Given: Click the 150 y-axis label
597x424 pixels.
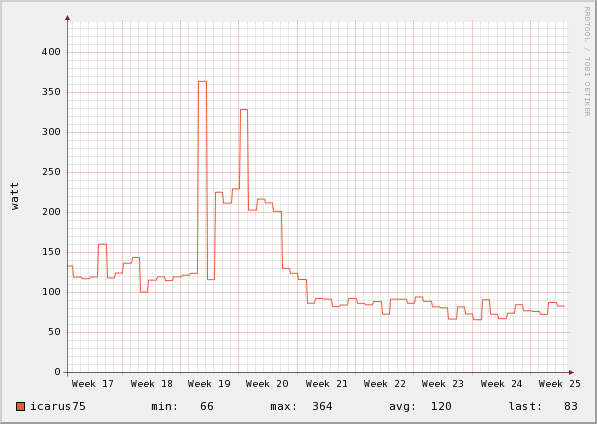Looking at the screenshot, I should [51, 252].
